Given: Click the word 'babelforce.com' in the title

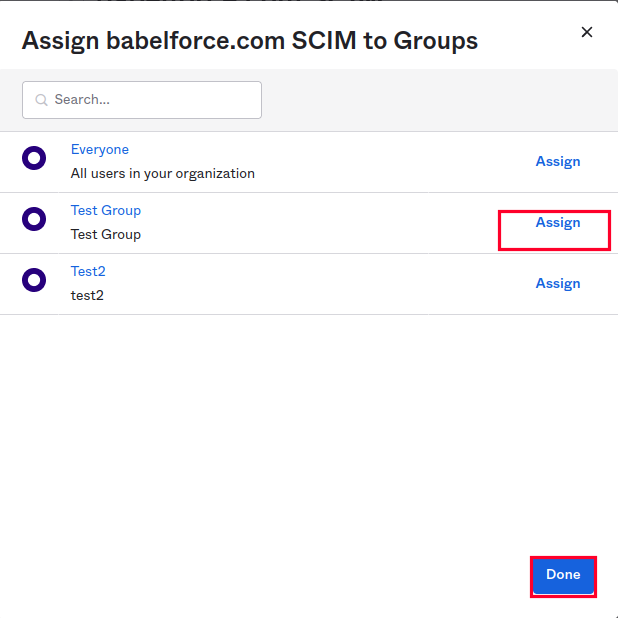Looking at the screenshot, I should coord(195,40).
